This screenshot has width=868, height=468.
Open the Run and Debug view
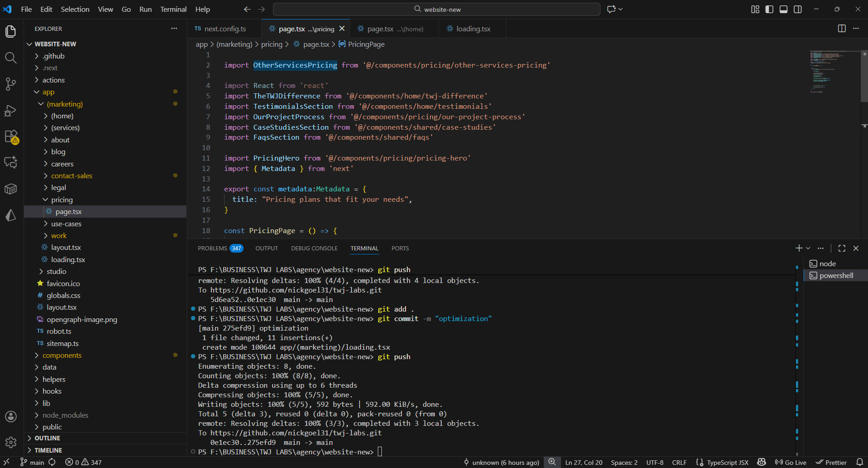(10, 111)
